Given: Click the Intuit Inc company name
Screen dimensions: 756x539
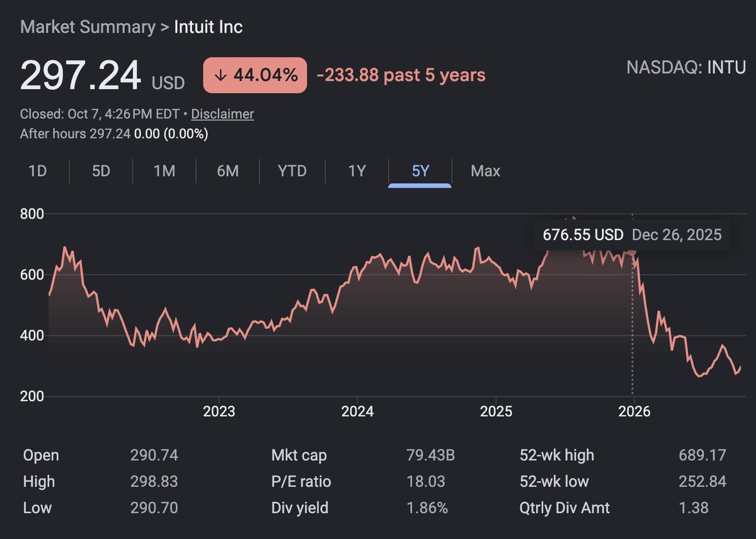Looking at the screenshot, I should pyautogui.click(x=209, y=27).
